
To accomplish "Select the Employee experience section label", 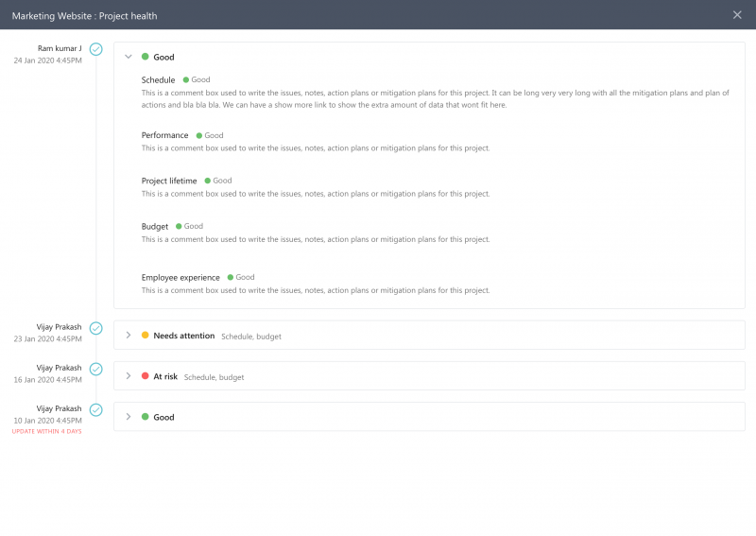I will coord(180,277).
